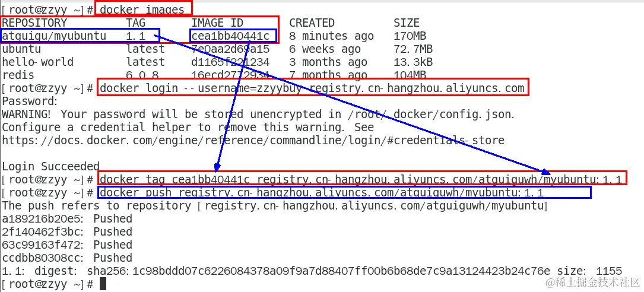644x292 pixels.
Task: Click the ccdbb80308cc Pushed layer line
Action: (x=67, y=258)
